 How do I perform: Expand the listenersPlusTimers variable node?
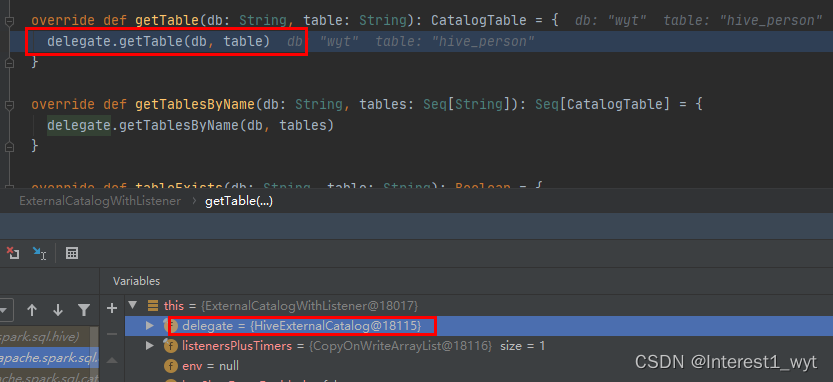[150, 346]
